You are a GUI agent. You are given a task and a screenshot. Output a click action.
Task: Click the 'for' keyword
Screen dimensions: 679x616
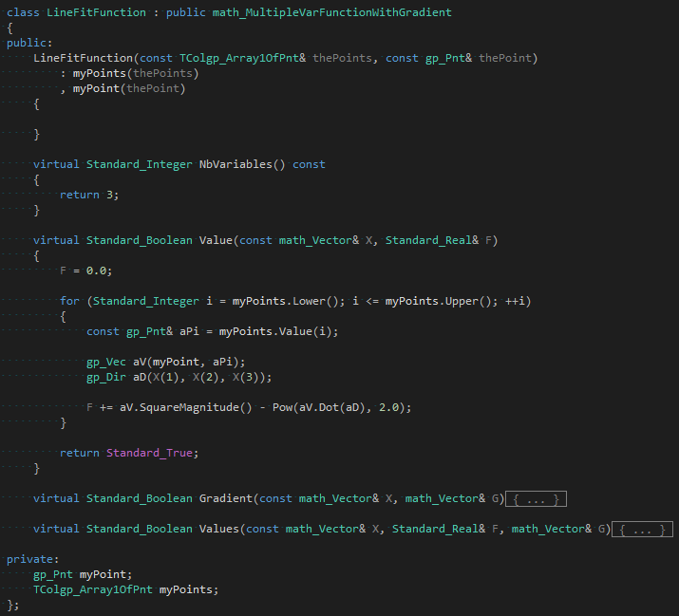click(69, 301)
